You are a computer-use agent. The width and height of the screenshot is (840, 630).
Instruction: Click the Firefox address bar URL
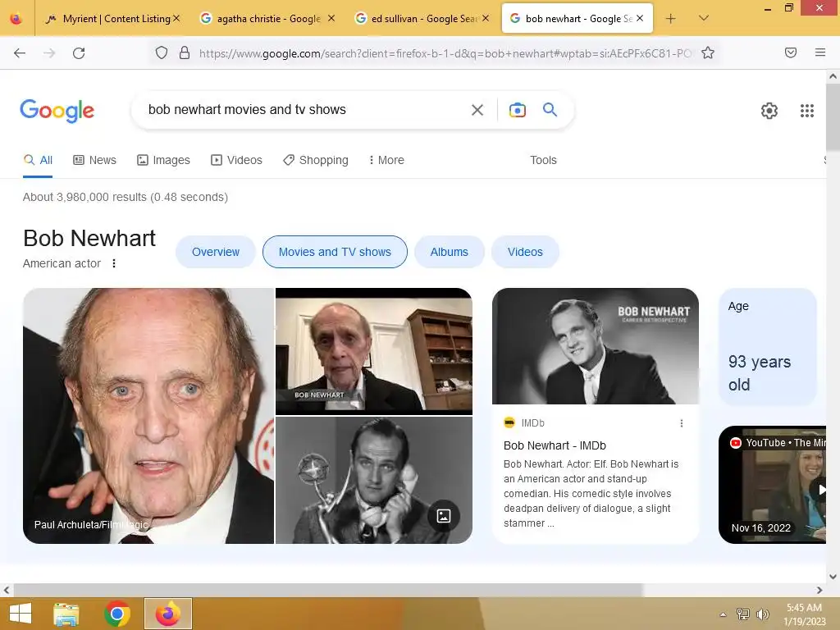pos(445,53)
